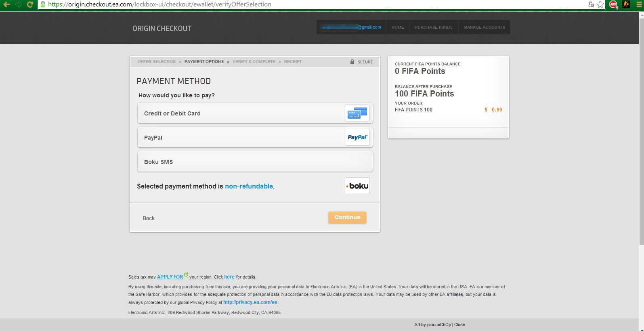Screen dimensions: 644x331
Task: Click the Electronic Arts address line
Action: 204,312
